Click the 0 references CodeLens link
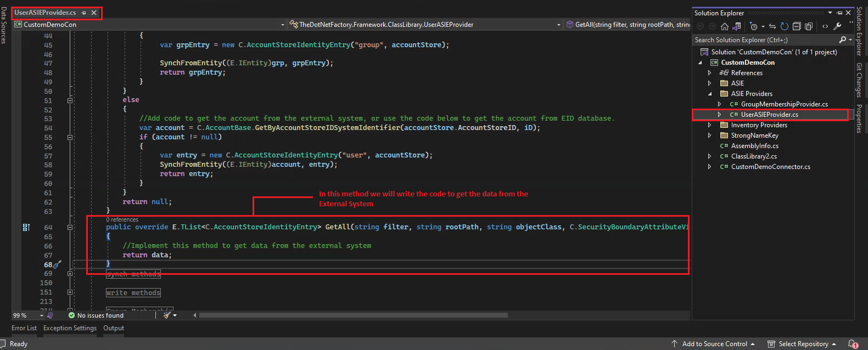The width and height of the screenshot is (868, 350). [122, 219]
